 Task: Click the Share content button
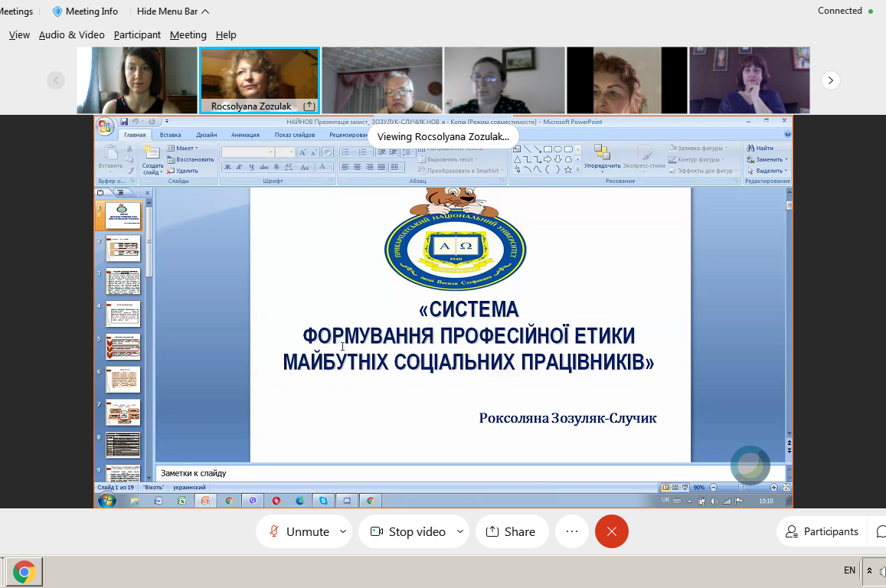[511, 531]
